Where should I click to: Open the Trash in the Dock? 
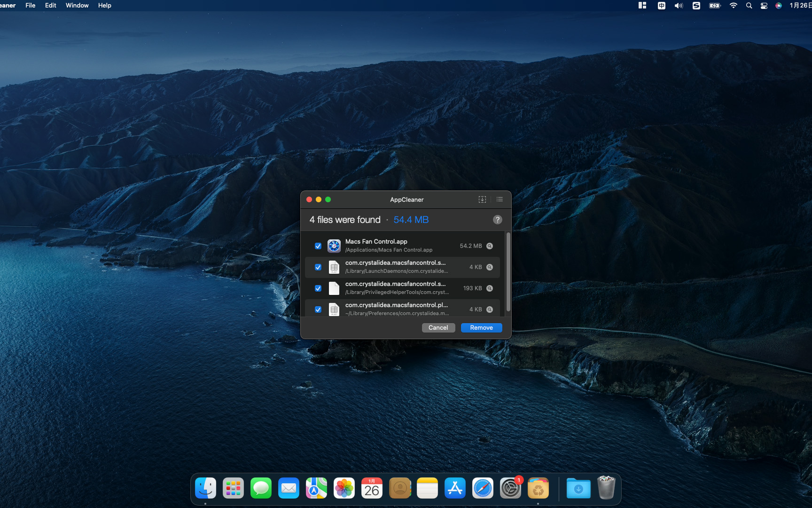click(x=606, y=488)
